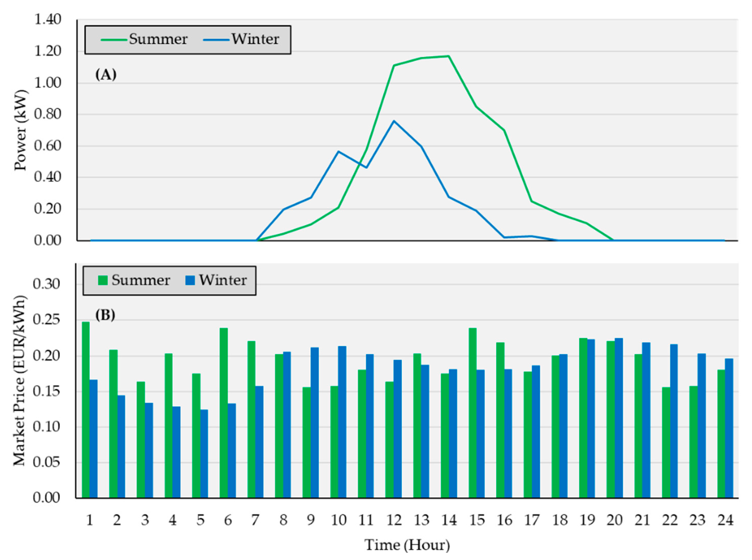Click the green Summer legend line in chart A
Viewport: 752px width, 560px height.
(x=114, y=40)
